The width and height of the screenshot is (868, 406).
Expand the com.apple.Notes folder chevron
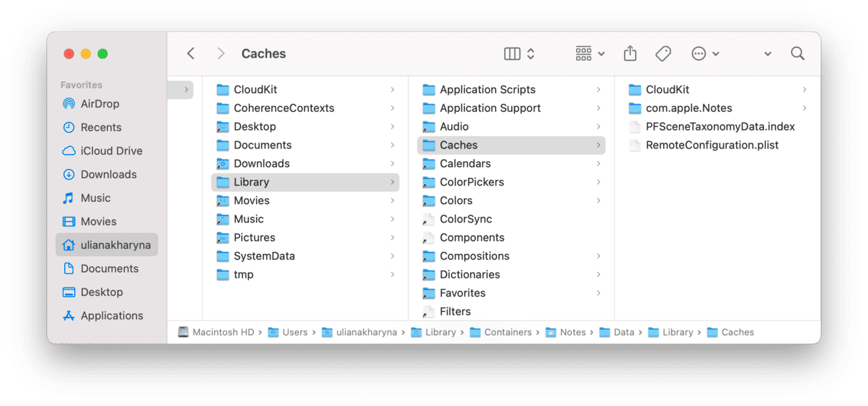point(804,108)
